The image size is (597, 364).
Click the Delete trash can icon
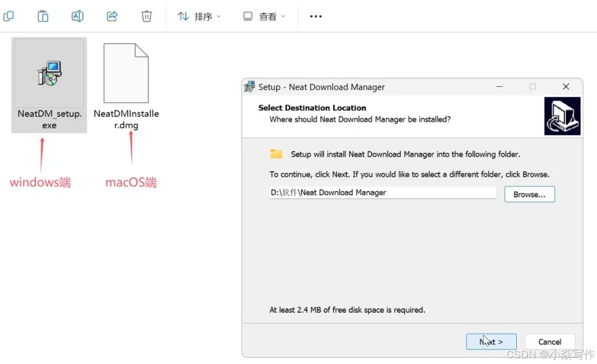146,17
